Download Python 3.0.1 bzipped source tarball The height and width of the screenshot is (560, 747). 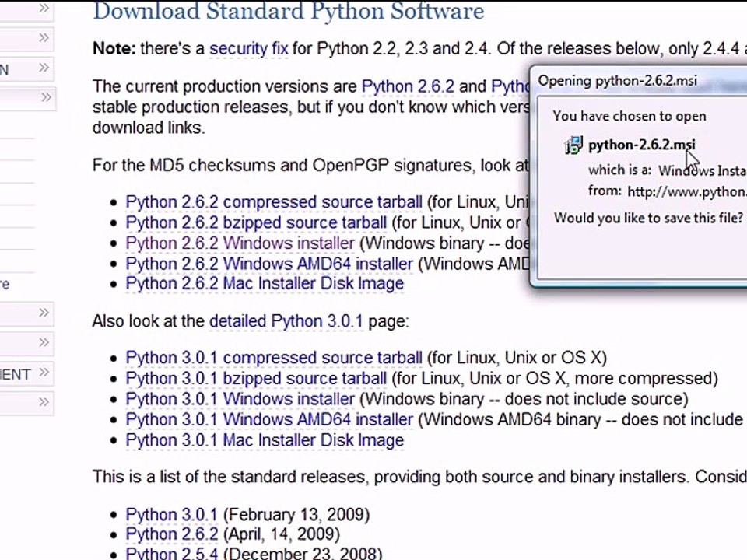pos(256,379)
